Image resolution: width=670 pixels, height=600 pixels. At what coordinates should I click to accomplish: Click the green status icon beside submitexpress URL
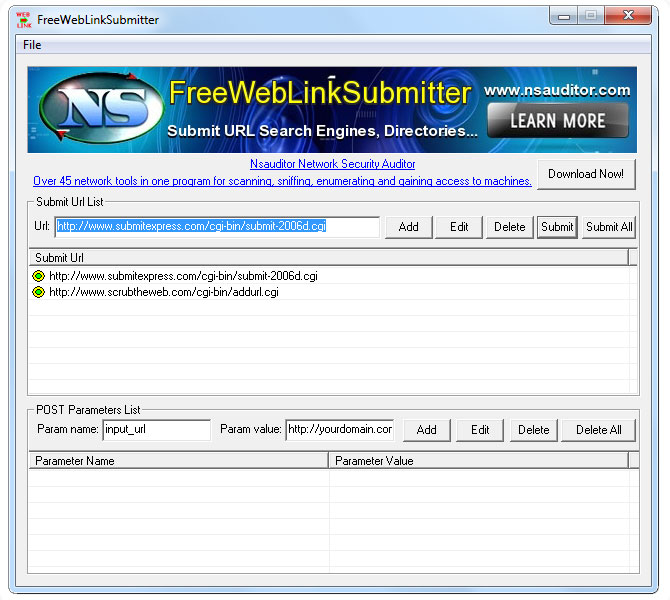coord(39,276)
